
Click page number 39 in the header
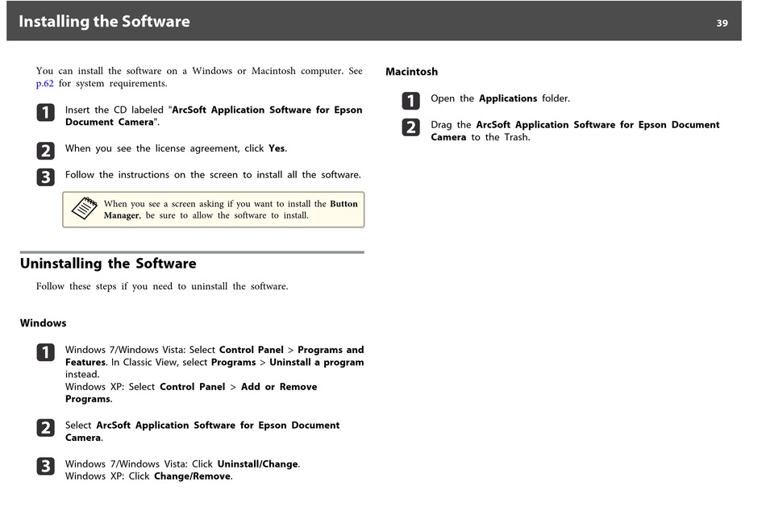[x=722, y=23]
